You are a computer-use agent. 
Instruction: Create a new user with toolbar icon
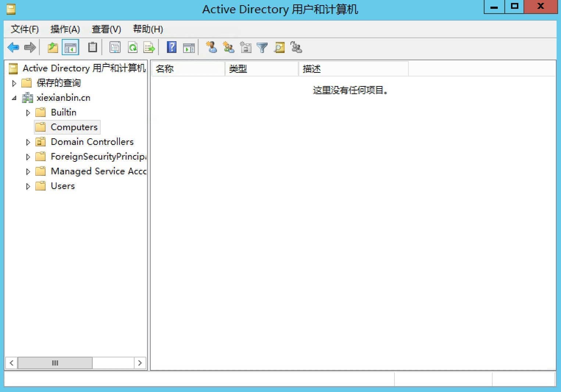[x=211, y=47]
